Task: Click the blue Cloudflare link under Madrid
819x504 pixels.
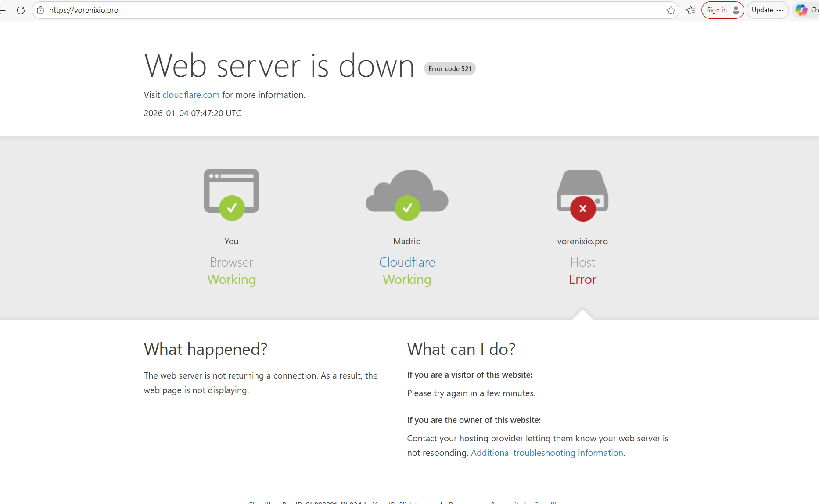Action: (407, 262)
